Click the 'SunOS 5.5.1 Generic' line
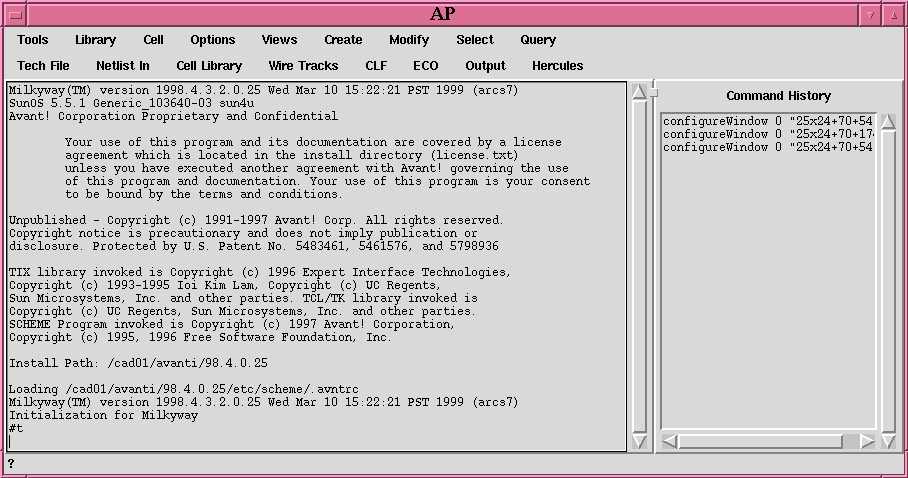 pyautogui.click(x=131, y=103)
